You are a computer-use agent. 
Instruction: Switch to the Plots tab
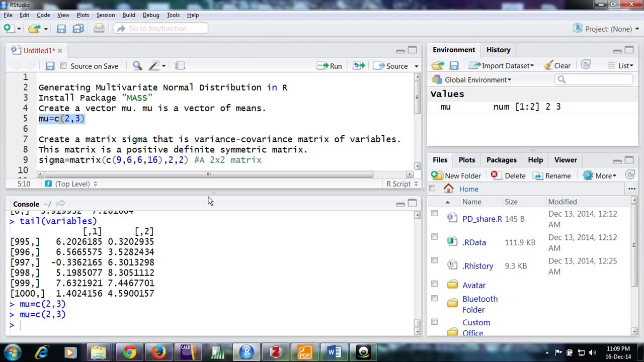[x=466, y=160]
